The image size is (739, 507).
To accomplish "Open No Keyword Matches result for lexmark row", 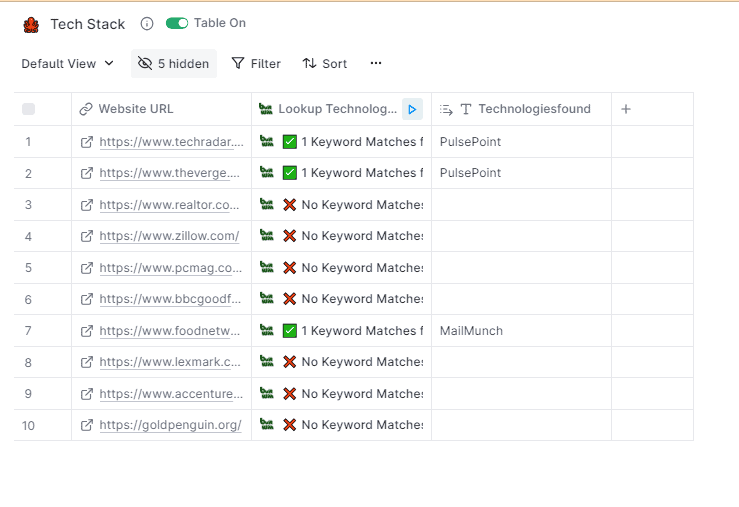I will click(362, 362).
